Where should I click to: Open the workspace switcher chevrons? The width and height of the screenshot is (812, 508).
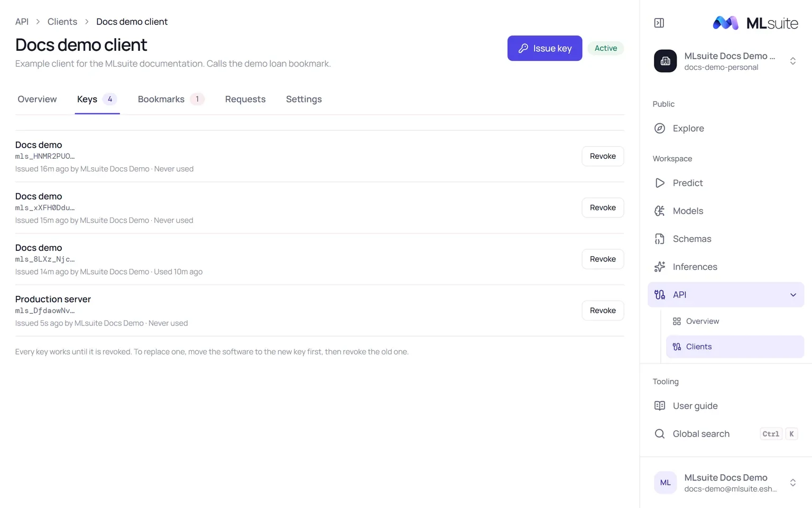793,61
